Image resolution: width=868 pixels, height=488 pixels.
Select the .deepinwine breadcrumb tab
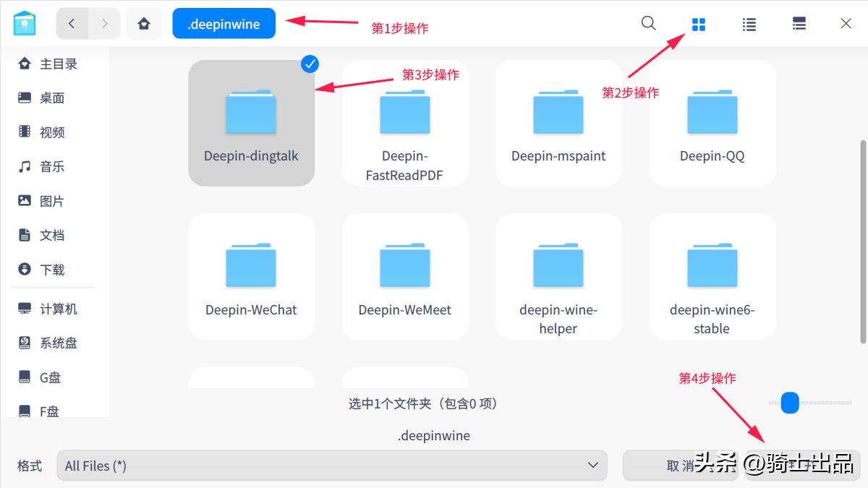pyautogui.click(x=224, y=23)
